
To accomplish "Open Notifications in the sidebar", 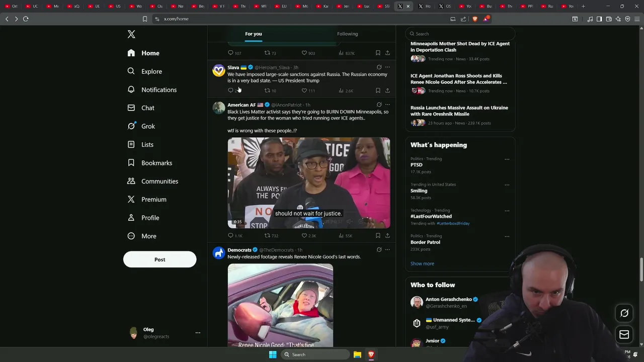I will (x=152, y=89).
